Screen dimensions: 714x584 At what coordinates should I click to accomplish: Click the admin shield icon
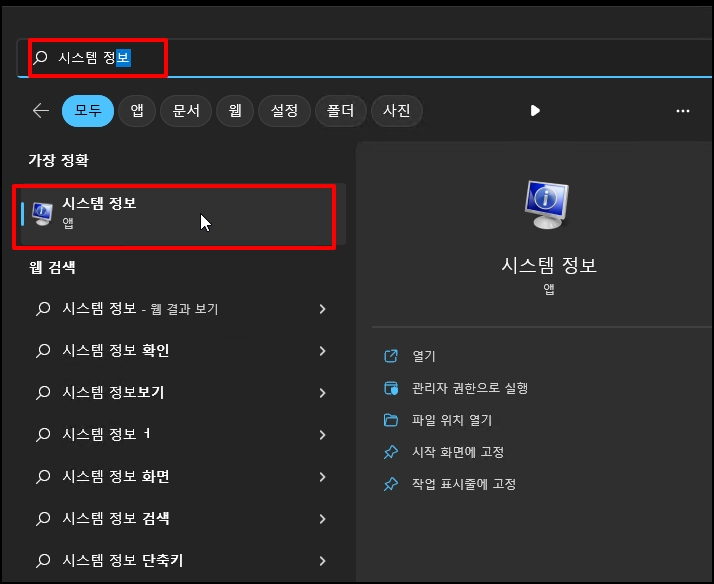pyautogui.click(x=391, y=388)
